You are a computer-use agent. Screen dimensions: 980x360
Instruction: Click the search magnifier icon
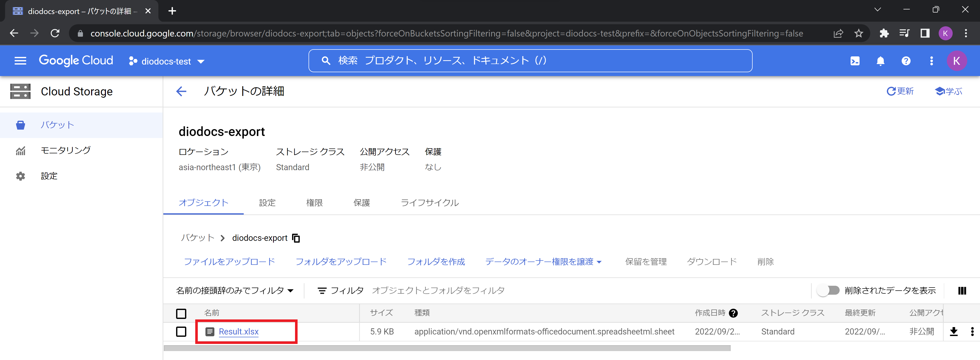[326, 60]
